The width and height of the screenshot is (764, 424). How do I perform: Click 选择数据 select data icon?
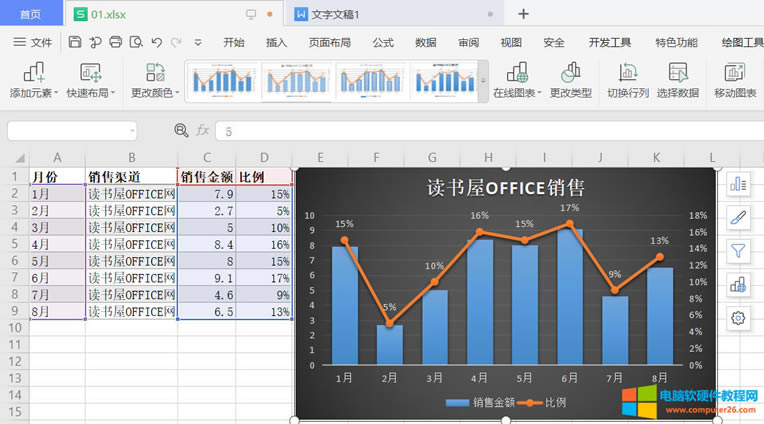coord(677,72)
